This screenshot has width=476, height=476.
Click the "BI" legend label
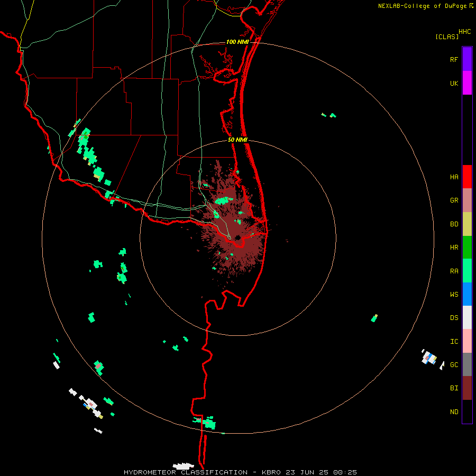click(x=454, y=388)
